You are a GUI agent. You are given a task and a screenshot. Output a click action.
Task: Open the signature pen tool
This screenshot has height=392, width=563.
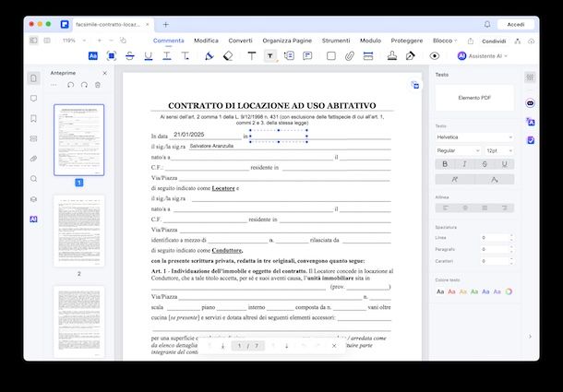click(x=411, y=55)
